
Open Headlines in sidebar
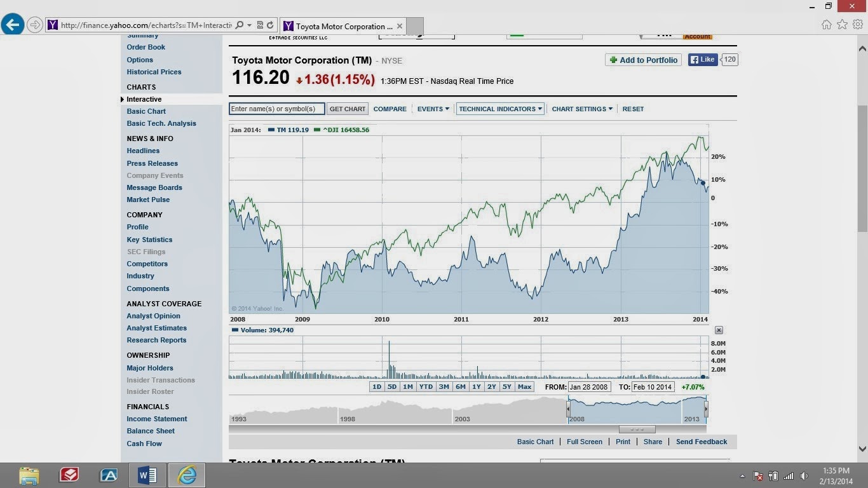coord(143,151)
